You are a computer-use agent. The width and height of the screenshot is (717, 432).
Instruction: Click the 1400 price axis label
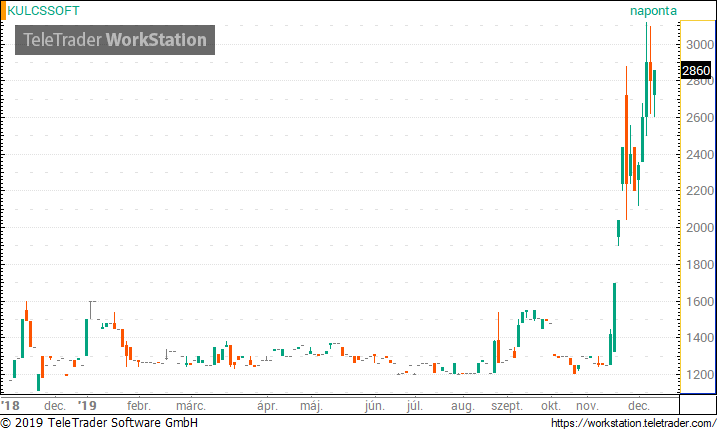pos(700,338)
